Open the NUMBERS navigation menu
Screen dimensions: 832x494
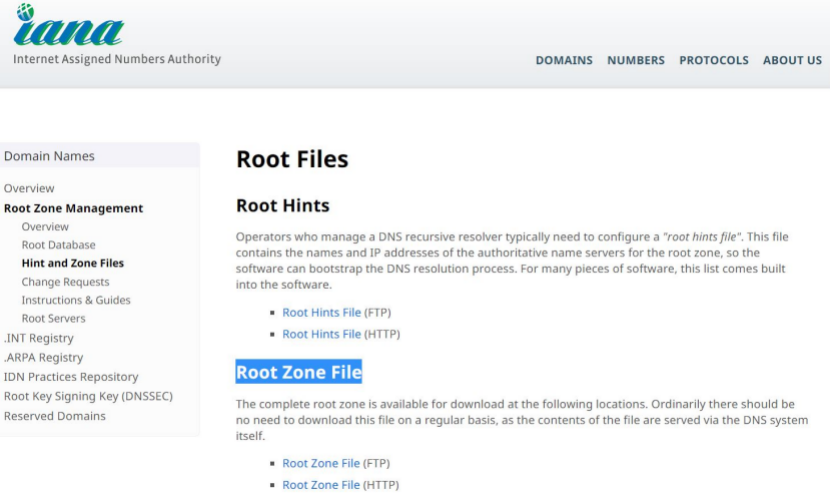pyautogui.click(x=635, y=60)
